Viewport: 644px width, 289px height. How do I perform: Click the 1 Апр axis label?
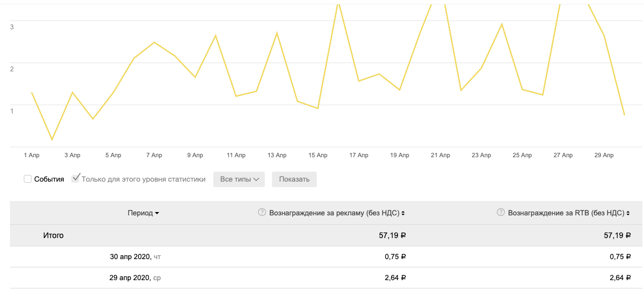point(31,155)
